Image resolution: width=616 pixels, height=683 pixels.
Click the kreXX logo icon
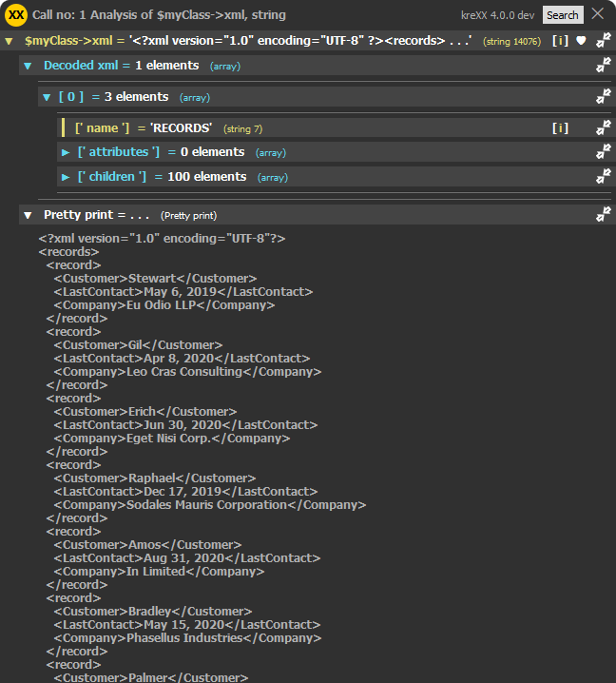coord(16,14)
